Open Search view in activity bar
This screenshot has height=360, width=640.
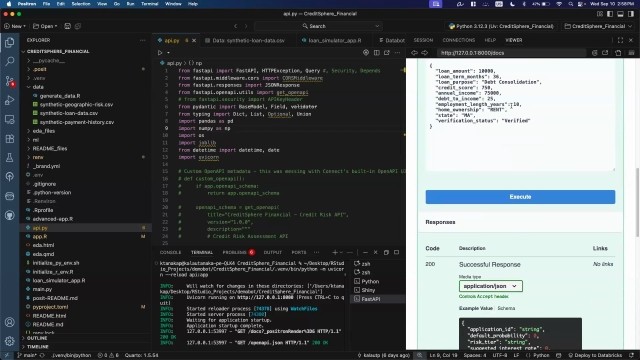pos(9,62)
